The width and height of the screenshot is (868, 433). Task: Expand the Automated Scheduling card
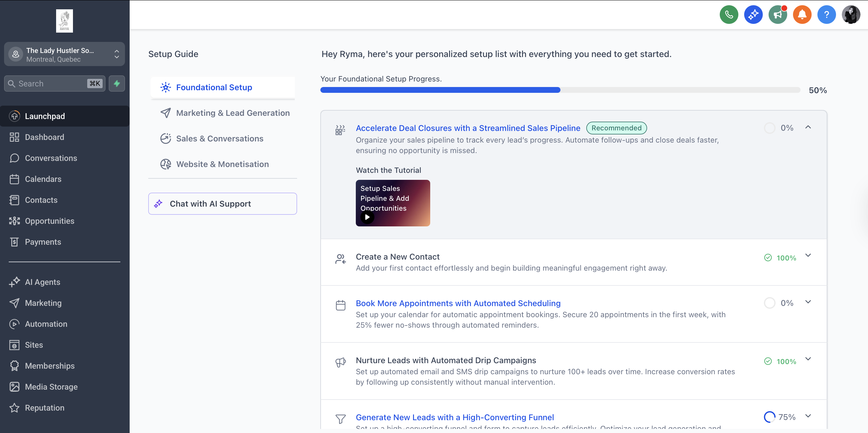(x=808, y=302)
